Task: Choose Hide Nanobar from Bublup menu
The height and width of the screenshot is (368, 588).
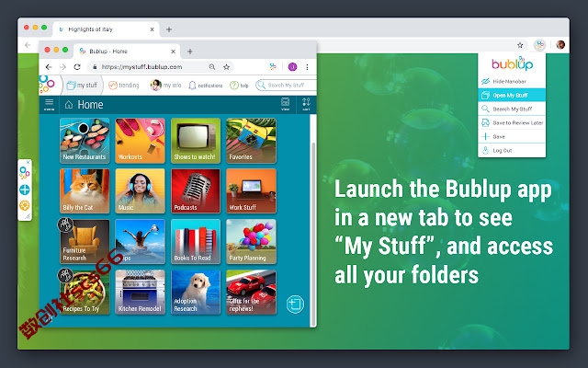Action: point(512,81)
